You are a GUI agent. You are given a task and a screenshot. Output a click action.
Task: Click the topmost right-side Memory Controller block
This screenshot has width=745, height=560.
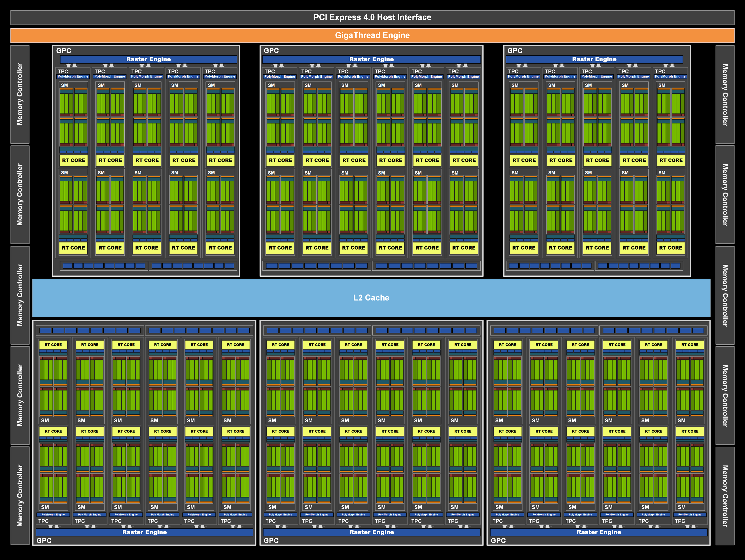coord(725,95)
